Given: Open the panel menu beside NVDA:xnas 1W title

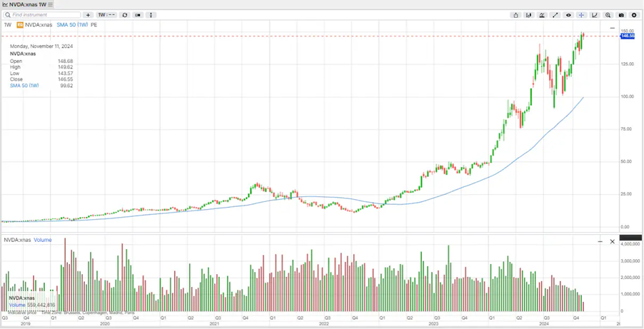Looking at the screenshot, I should click(x=51, y=5).
